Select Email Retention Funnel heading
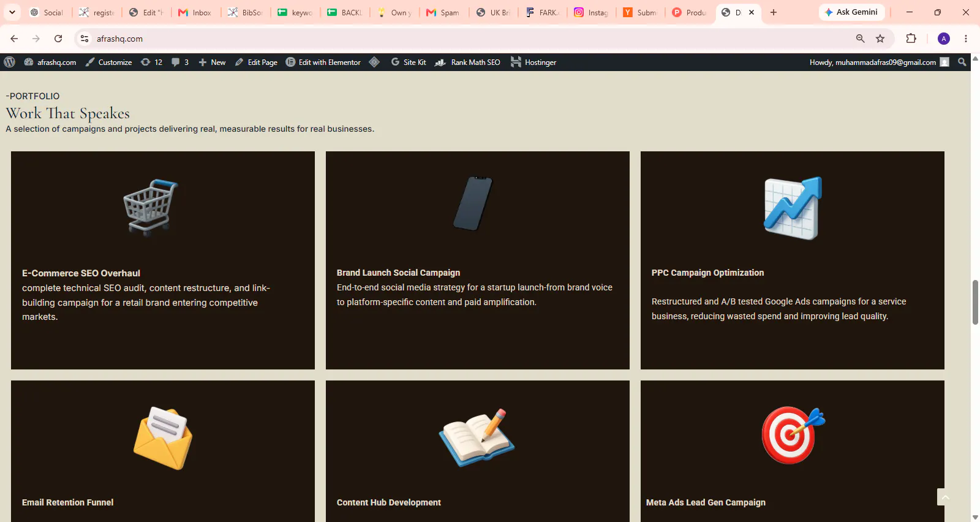The width and height of the screenshot is (980, 522). pos(67,502)
